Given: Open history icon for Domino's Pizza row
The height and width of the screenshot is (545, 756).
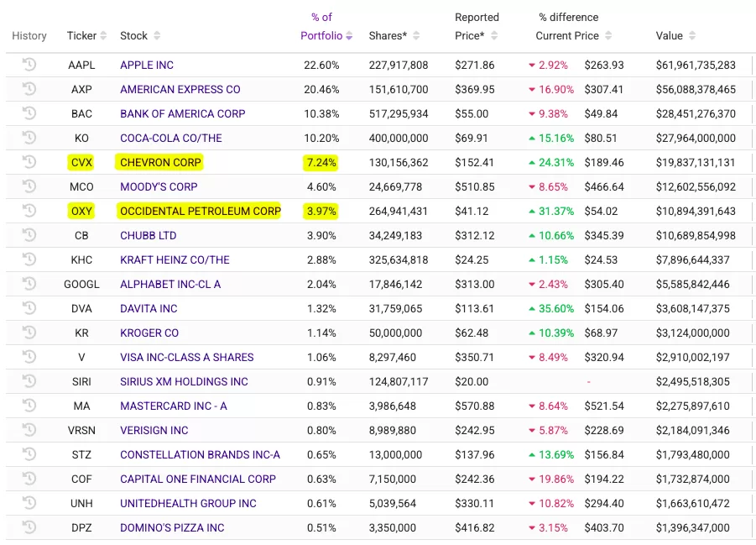Looking at the screenshot, I should 29,527.
